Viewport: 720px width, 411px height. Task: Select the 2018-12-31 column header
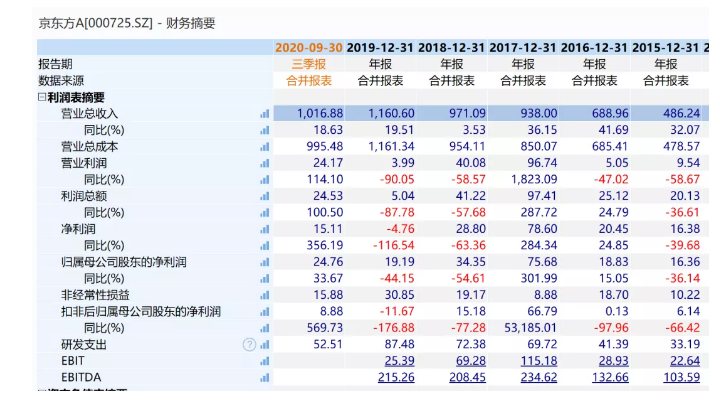pos(451,48)
